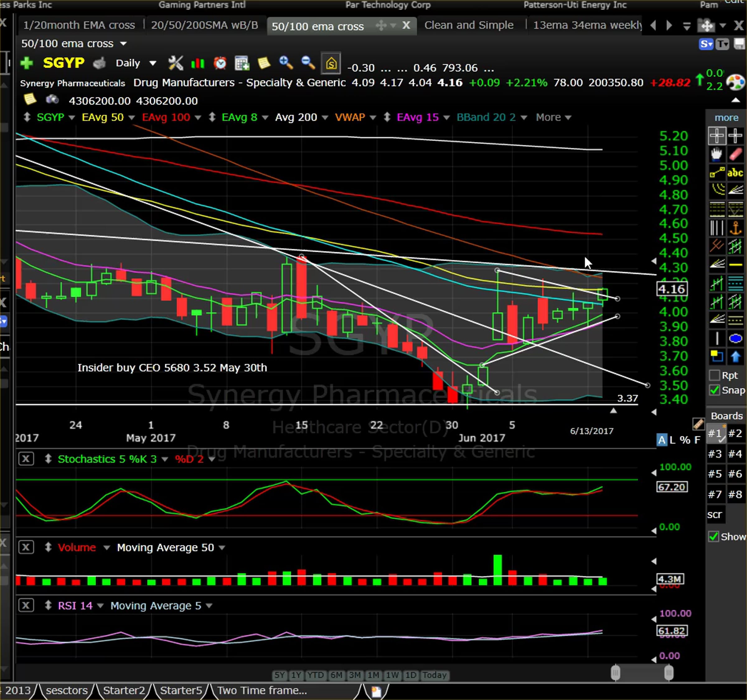Click the zoom in magnifier

pyautogui.click(x=286, y=63)
